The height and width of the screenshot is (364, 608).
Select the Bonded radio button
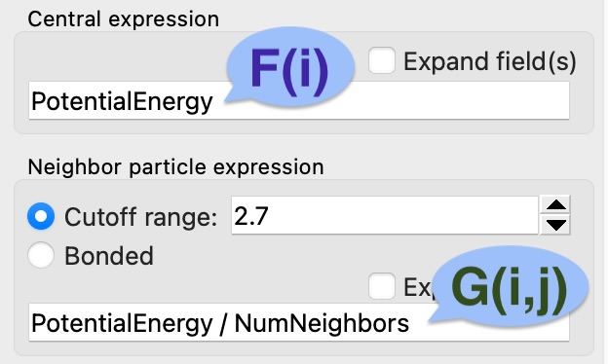tap(41, 255)
